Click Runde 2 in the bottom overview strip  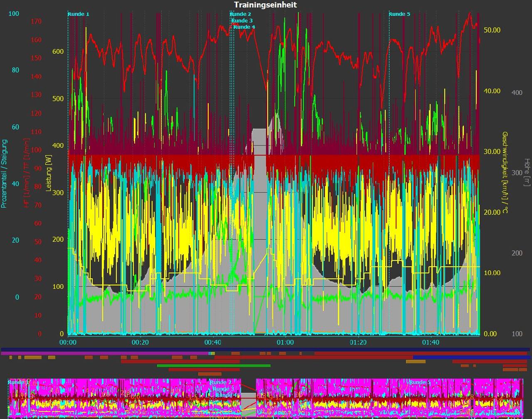pyautogui.click(x=221, y=382)
